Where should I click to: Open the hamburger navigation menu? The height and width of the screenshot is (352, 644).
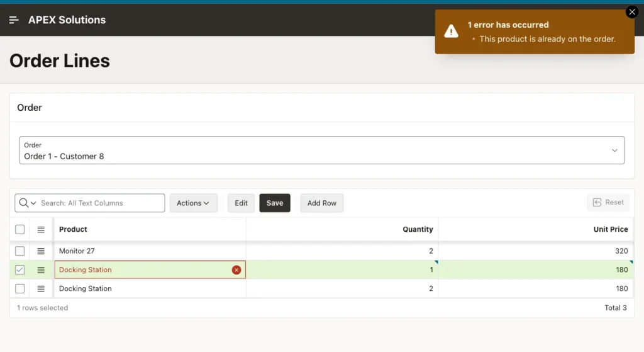(14, 20)
